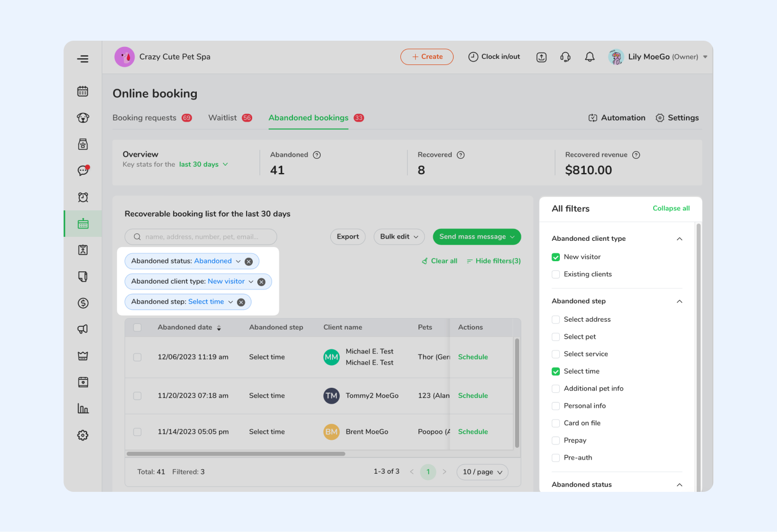The image size is (777, 532).
Task: Click the notification bell icon
Action: [590, 57]
